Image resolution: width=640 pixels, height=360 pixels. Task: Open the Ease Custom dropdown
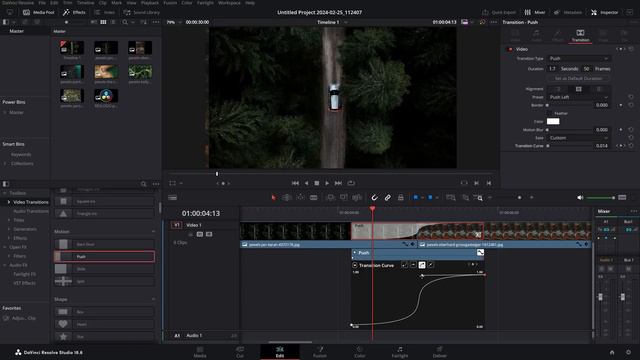pos(578,138)
